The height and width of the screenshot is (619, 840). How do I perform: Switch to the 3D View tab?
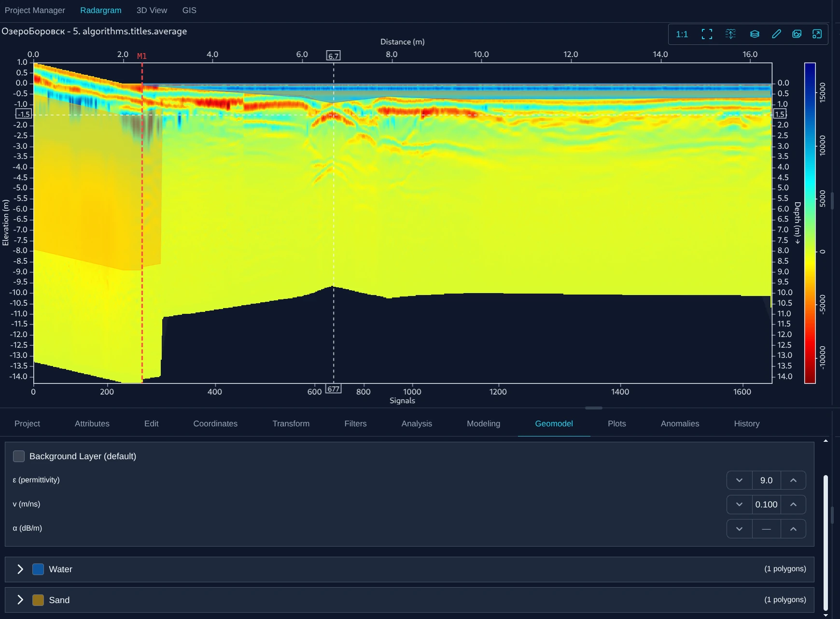[152, 10]
